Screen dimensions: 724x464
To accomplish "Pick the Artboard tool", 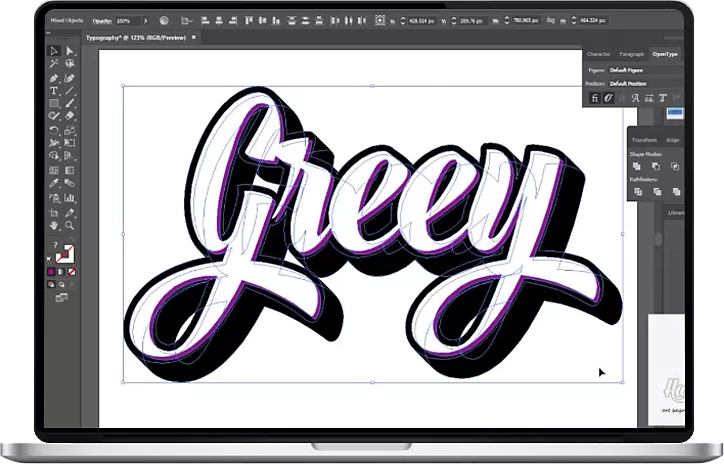I will 54,213.
